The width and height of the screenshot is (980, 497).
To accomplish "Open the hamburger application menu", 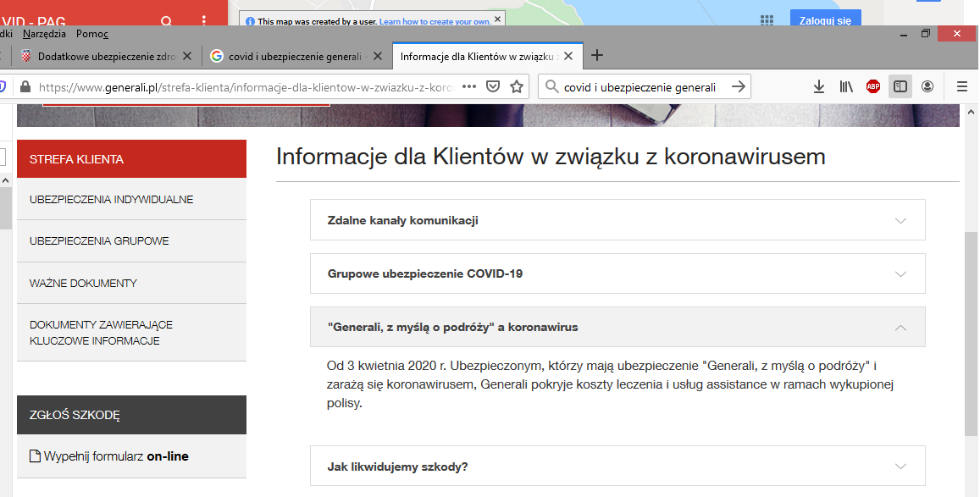I will point(961,86).
